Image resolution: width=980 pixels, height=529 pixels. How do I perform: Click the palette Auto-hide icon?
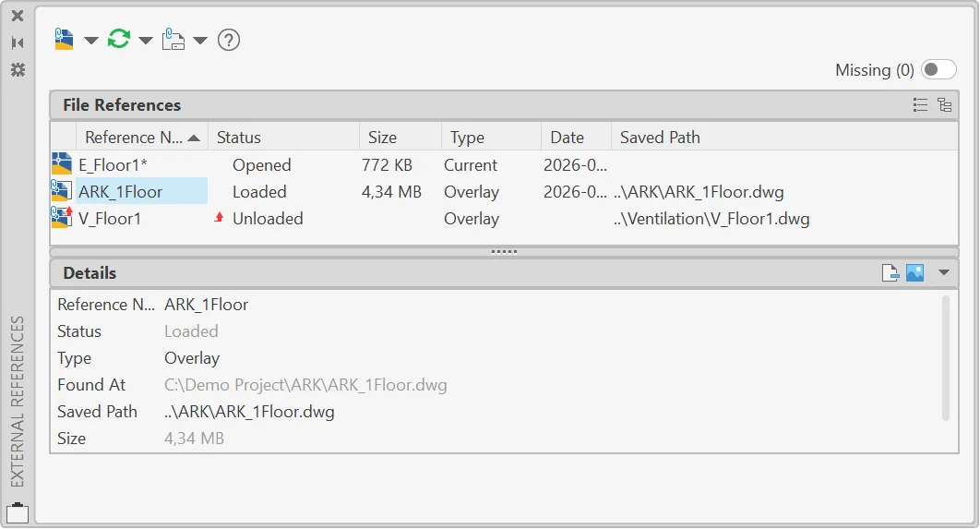click(x=18, y=42)
